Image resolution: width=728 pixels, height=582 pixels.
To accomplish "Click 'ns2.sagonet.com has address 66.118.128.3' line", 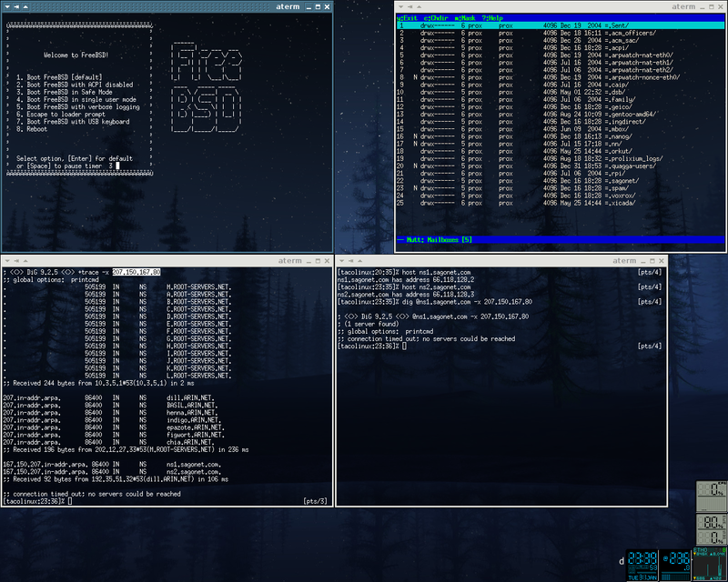I will click(406, 295).
